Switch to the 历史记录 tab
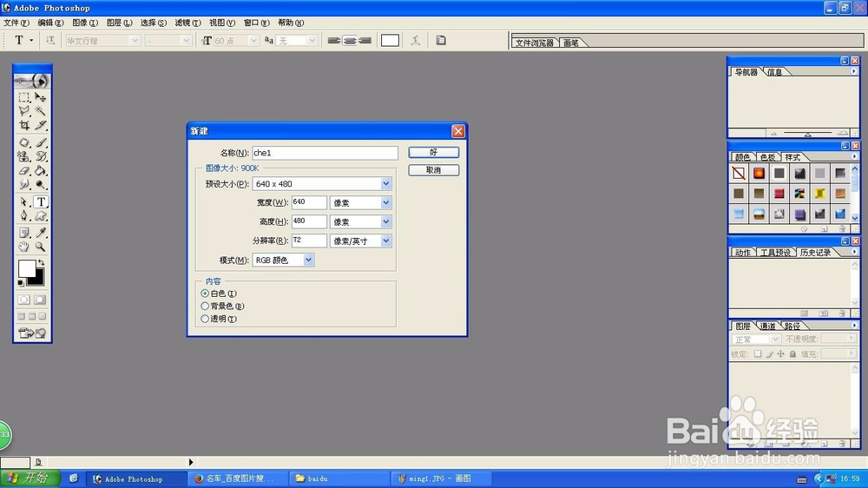 click(x=815, y=253)
